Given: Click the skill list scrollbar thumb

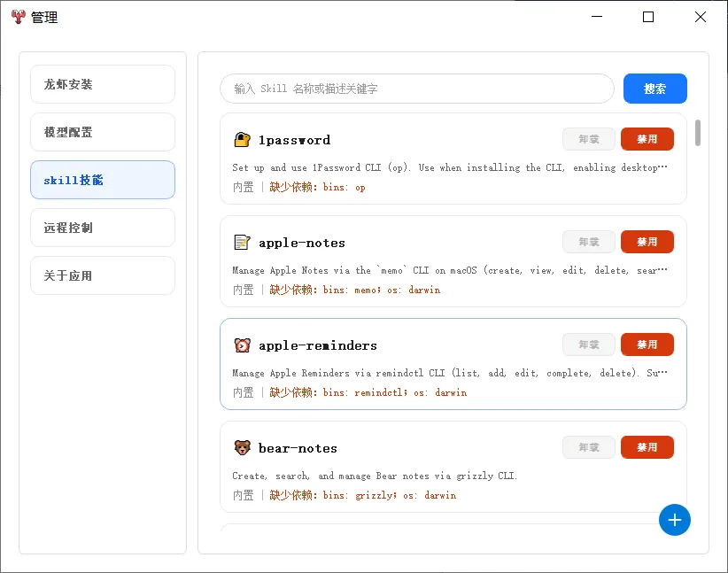Looking at the screenshot, I should tap(697, 133).
